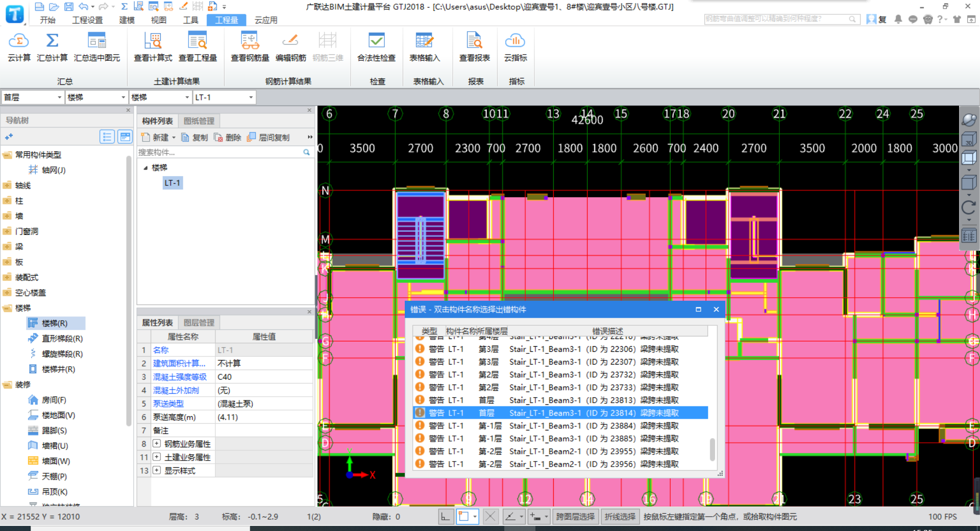Click the 3D view cube icon
The width and height of the screenshot is (980, 531).
968,139
